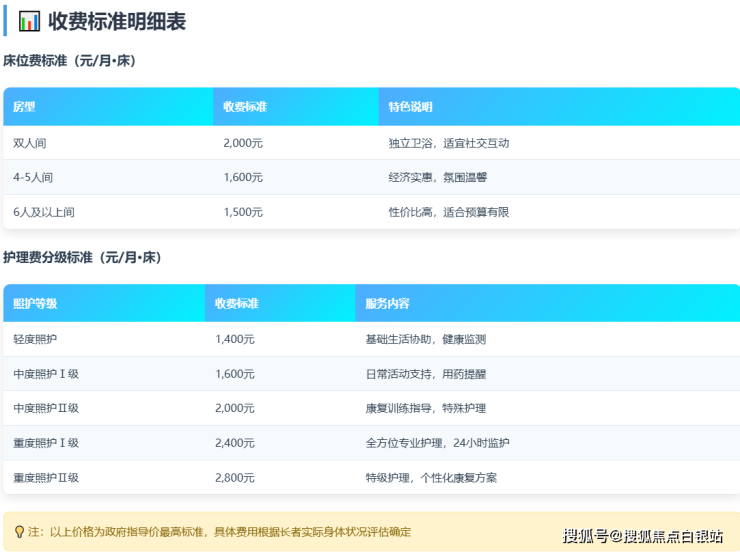The height and width of the screenshot is (552, 740).
Task: Click the 护理费分级标准 section title
Action: coord(82,258)
